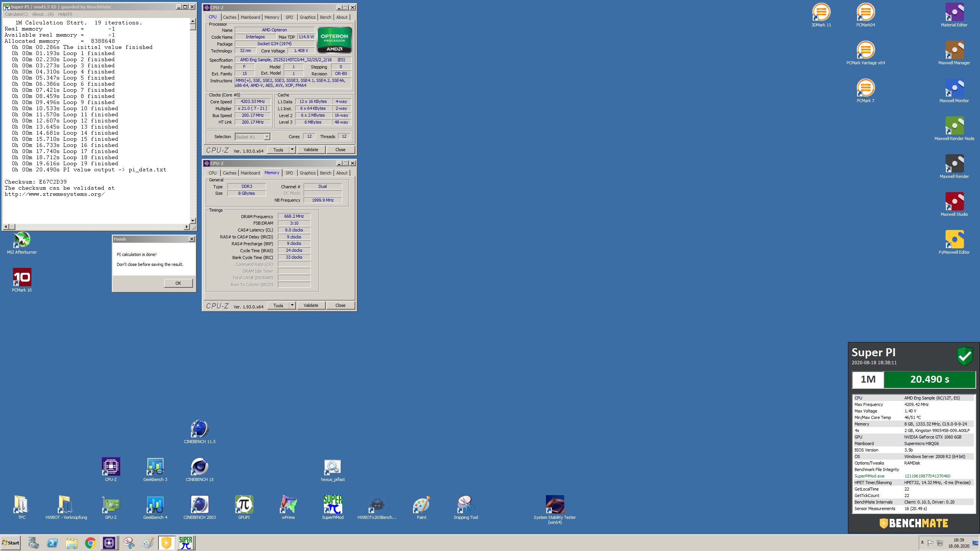The width and height of the screenshot is (980, 551).
Task: Launch GPU-Z desktop shortcut
Action: pyautogui.click(x=111, y=508)
